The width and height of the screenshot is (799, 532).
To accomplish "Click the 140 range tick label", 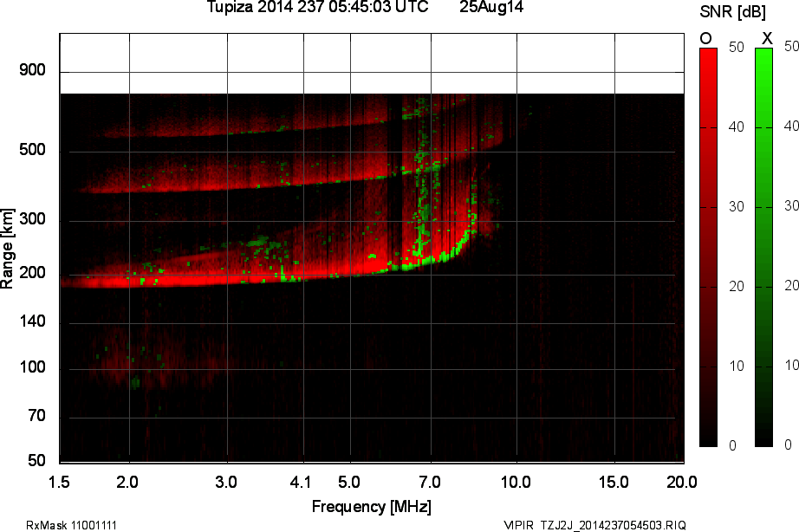I will coord(33,321).
